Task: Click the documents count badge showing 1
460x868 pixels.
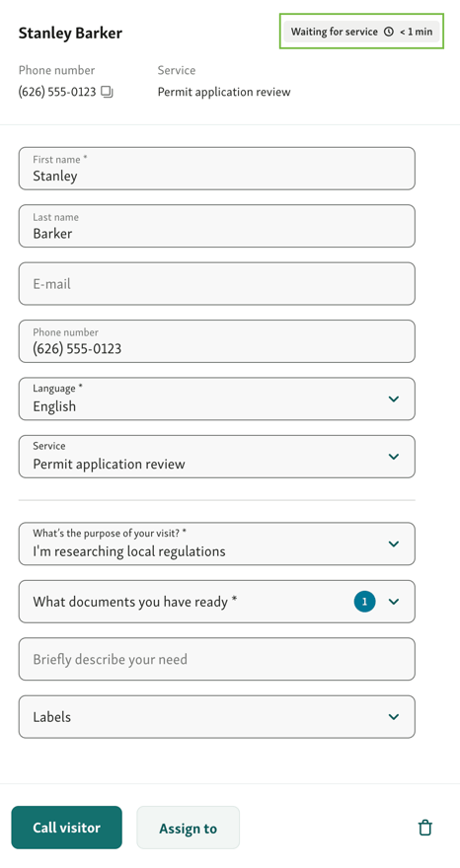Action: pos(364,601)
